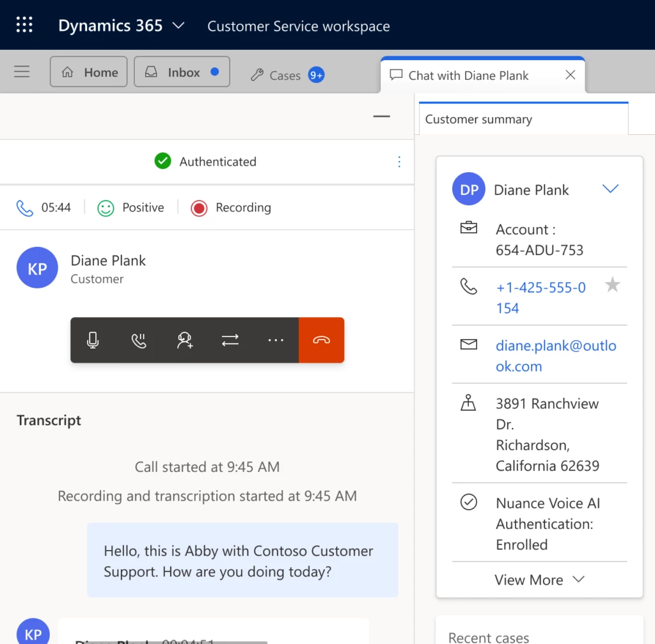Put the call on hold
The image size is (655, 644).
pyautogui.click(x=139, y=340)
